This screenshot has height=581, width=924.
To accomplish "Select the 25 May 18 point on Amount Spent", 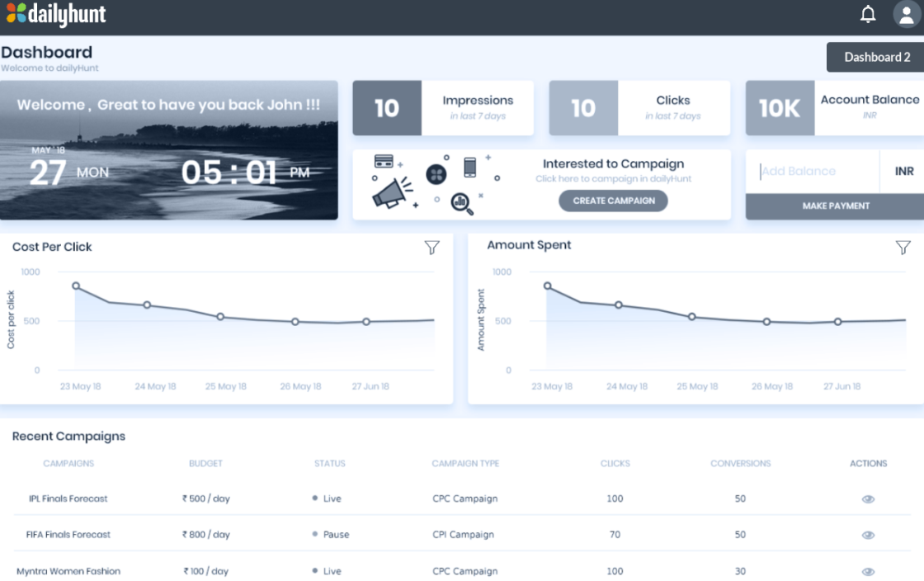I will 692,316.
